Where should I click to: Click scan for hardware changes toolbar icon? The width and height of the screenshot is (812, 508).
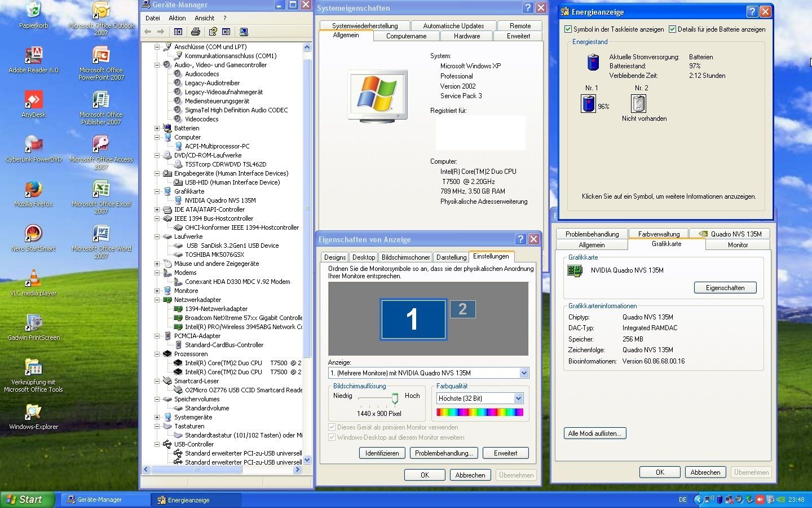point(244,32)
